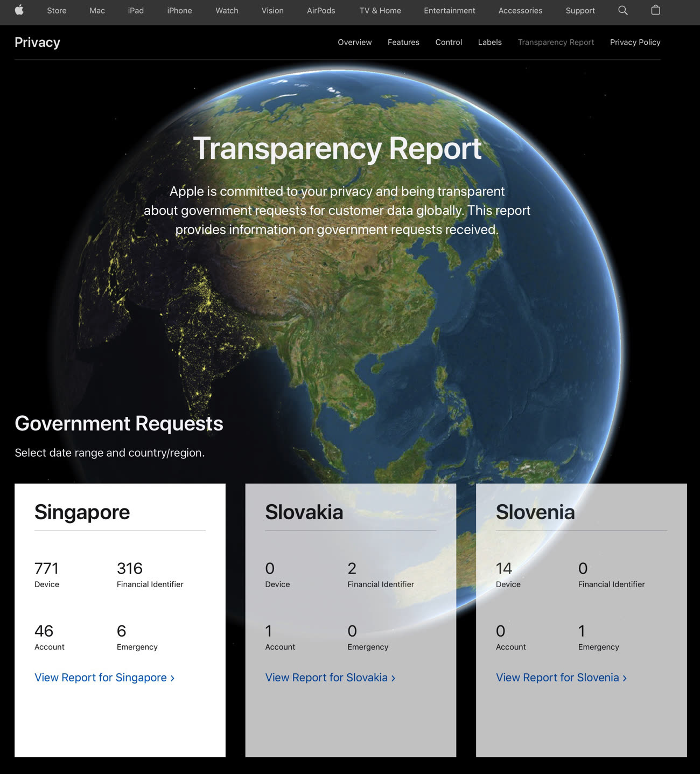Open the Privacy Policy tab
The width and height of the screenshot is (700, 774).
[x=635, y=42]
